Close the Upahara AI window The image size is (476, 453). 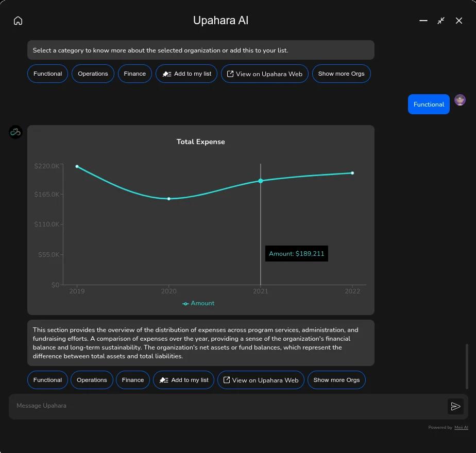(459, 21)
